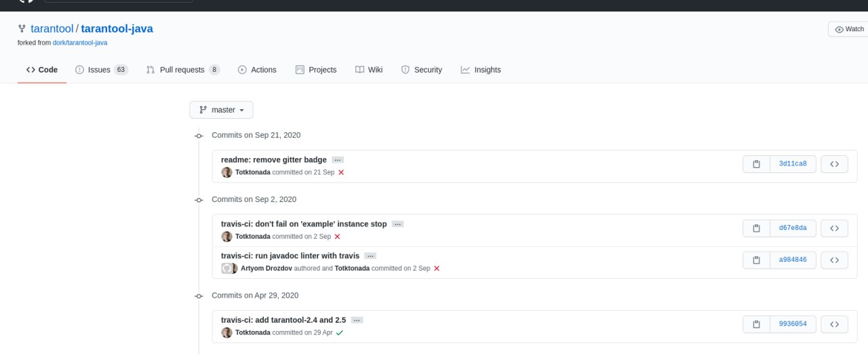Open the Actions tab
This screenshot has height=354, width=868.
[257, 70]
